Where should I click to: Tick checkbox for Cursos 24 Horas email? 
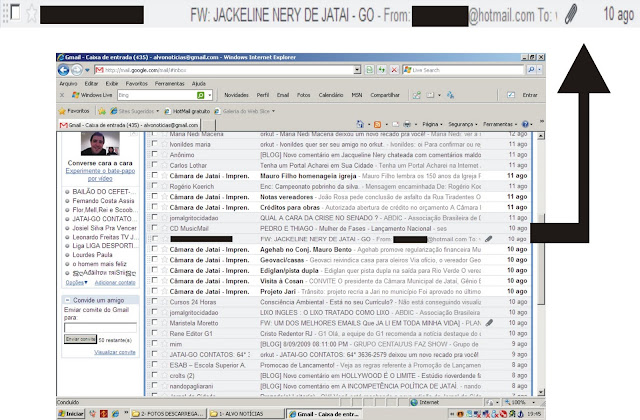click(154, 301)
